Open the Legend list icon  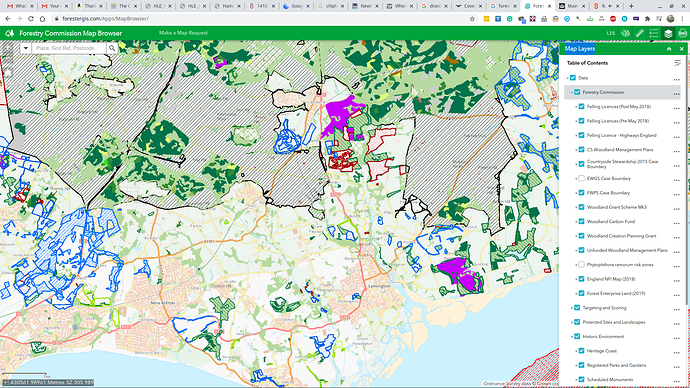pyautogui.click(x=654, y=33)
